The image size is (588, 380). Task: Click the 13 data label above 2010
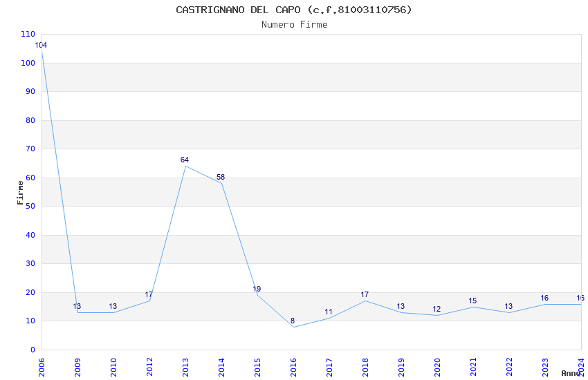(x=113, y=306)
